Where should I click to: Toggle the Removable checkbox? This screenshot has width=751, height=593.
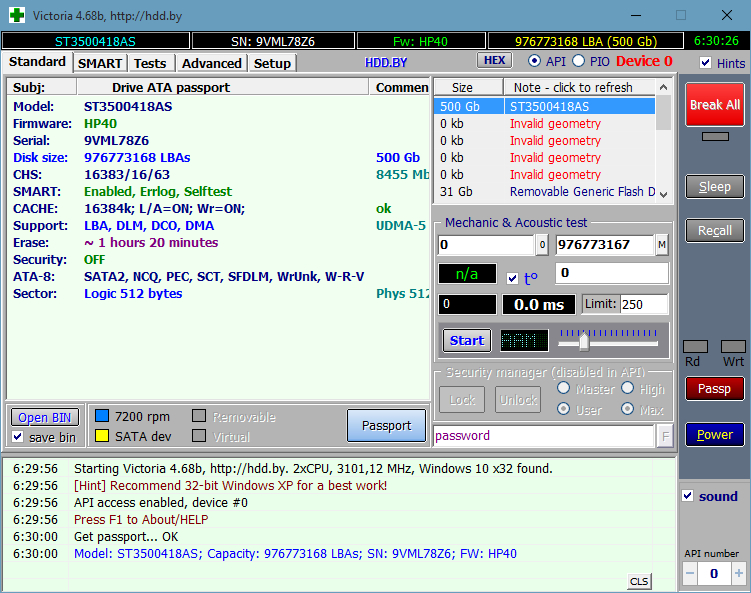click(199, 416)
